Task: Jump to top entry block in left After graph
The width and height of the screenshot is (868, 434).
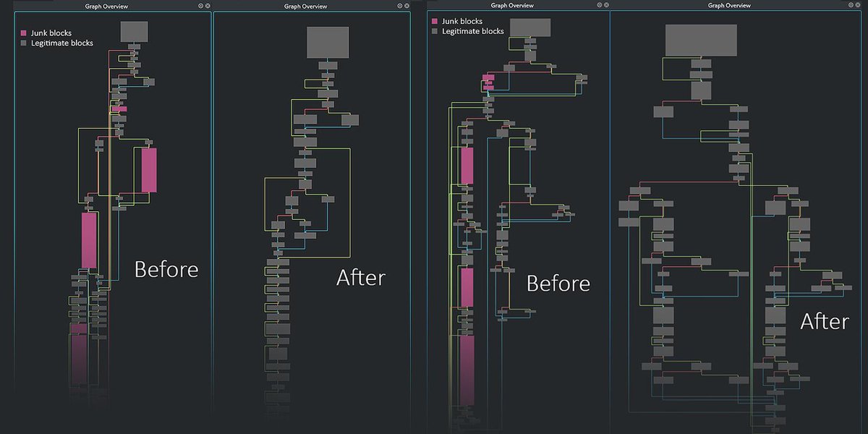Action: point(328,42)
